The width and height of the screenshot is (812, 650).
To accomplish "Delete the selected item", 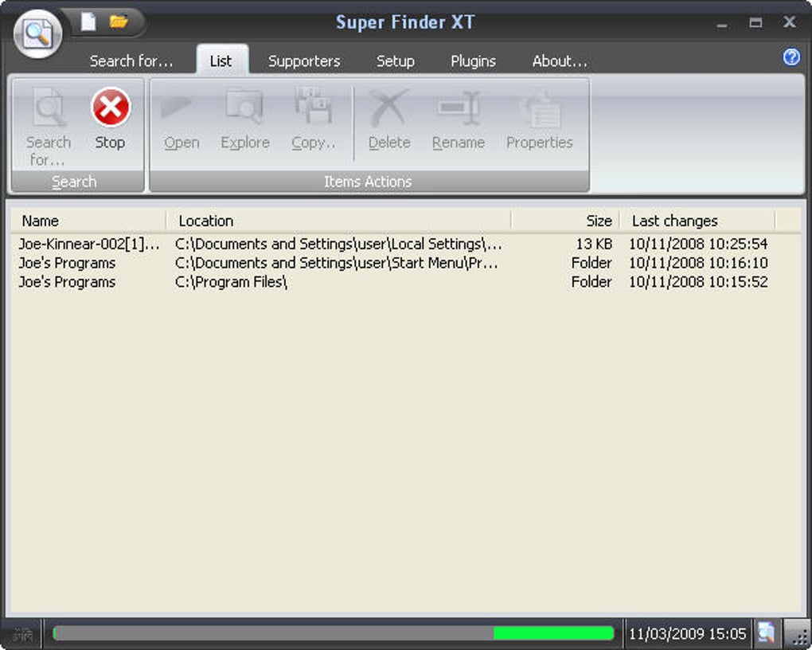I will [x=389, y=119].
